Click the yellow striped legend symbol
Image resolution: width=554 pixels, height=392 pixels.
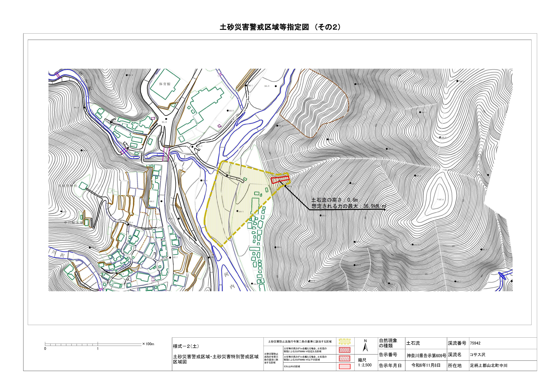[345, 342]
